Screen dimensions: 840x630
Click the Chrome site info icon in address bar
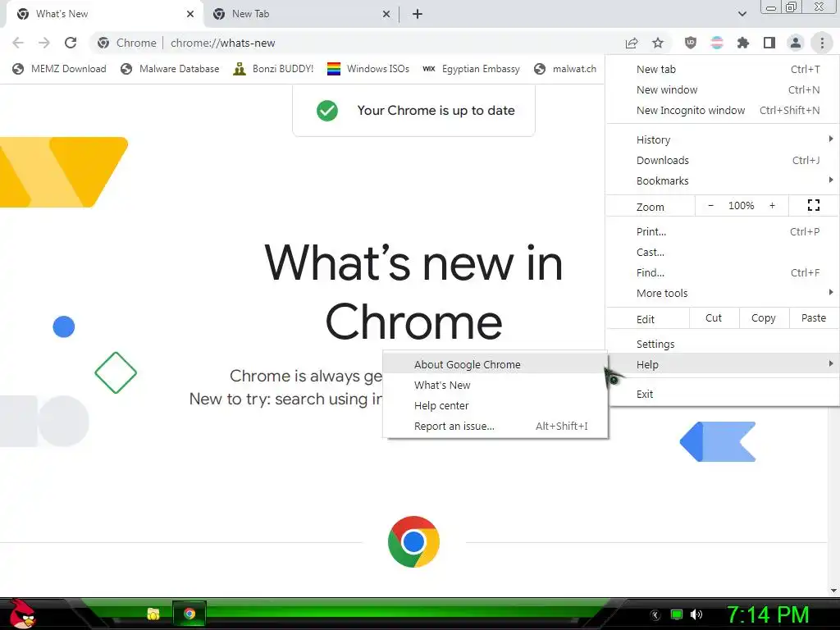coord(103,43)
